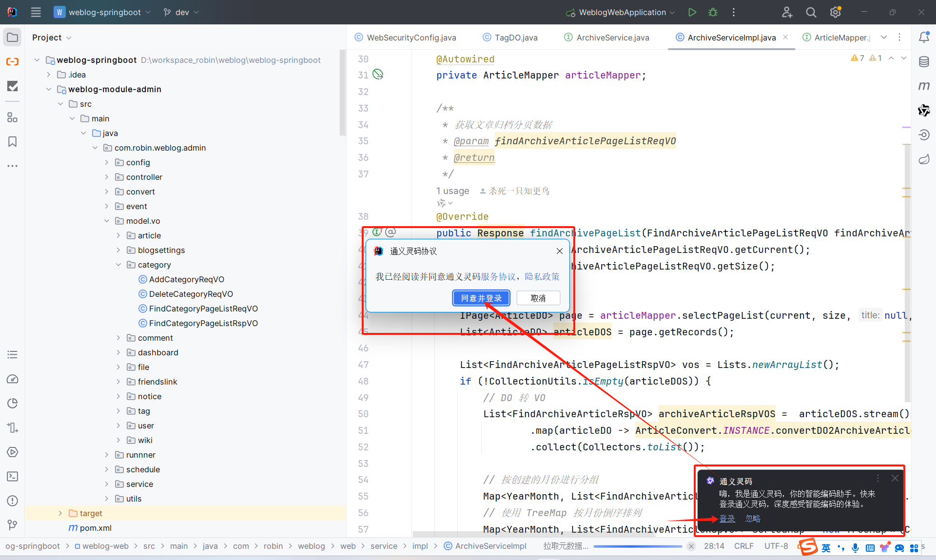Open the Problems tool window icon

[13, 501]
